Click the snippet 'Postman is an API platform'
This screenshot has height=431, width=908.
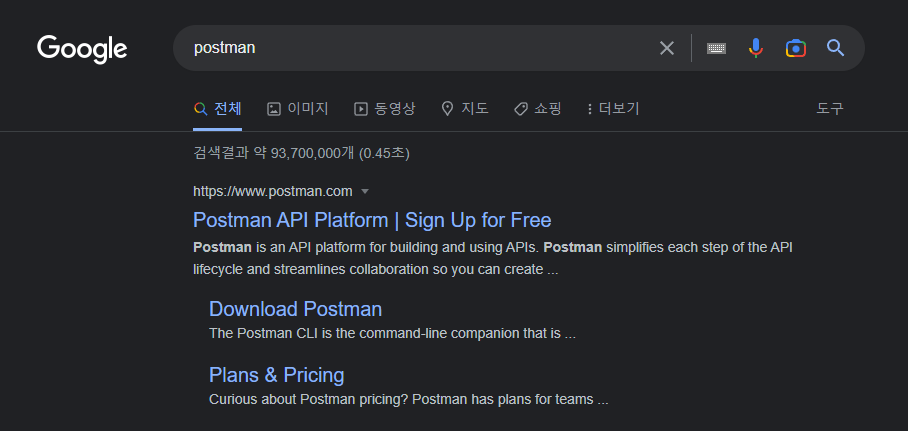[x=493, y=258]
